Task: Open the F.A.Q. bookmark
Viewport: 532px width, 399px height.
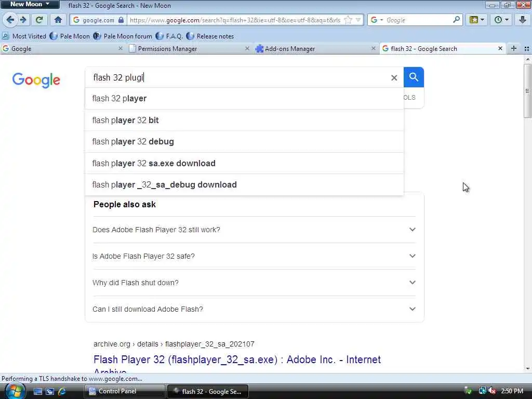Action: click(169, 36)
